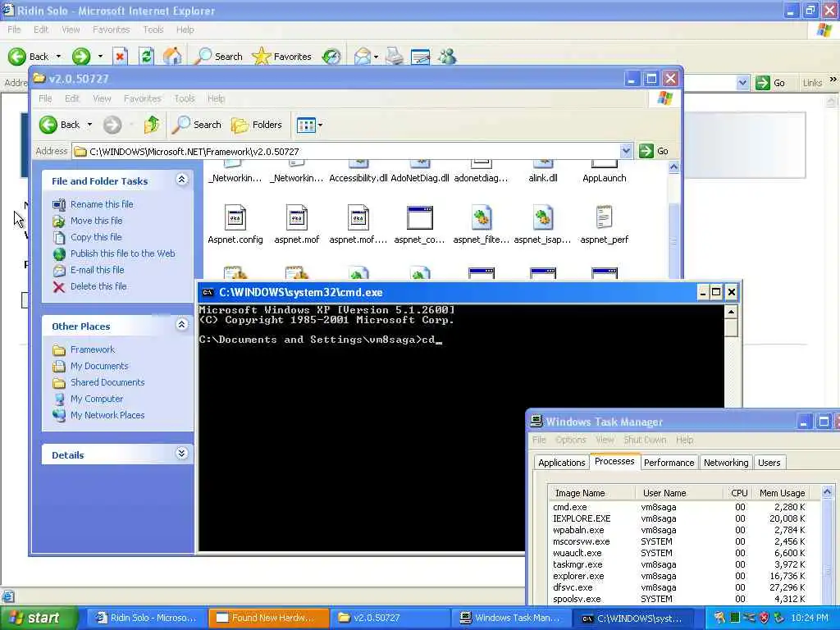Click Delete this file link
The height and width of the screenshot is (630, 840).
pos(98,286)
